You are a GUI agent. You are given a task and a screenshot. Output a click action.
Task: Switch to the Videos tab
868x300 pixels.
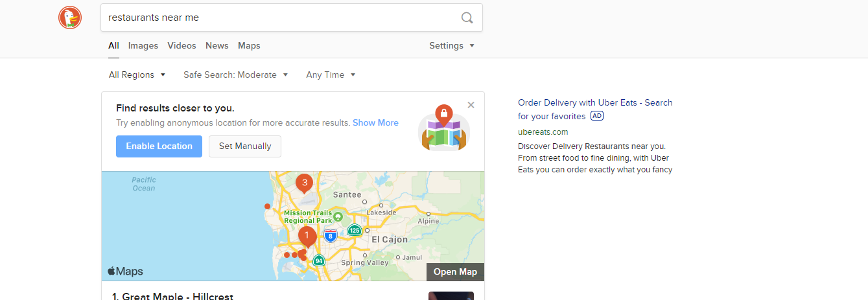[182, 45]
